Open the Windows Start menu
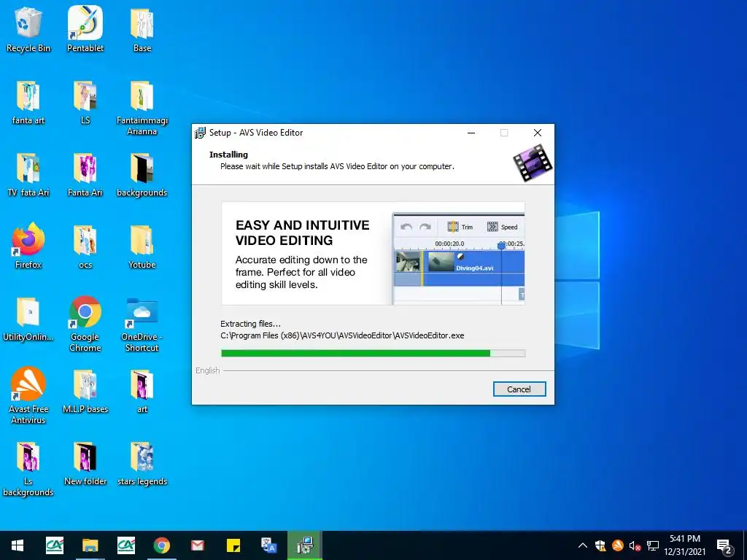 (18, 545)
